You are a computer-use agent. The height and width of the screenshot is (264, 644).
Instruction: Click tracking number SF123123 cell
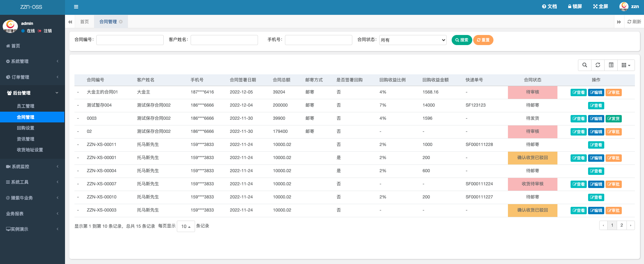(x=476, y=105)
